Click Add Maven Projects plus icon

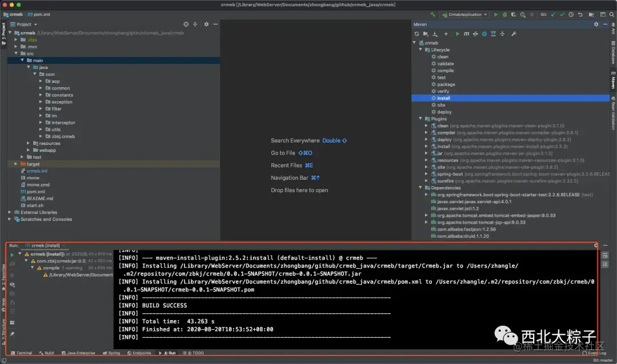pos(446,34)
